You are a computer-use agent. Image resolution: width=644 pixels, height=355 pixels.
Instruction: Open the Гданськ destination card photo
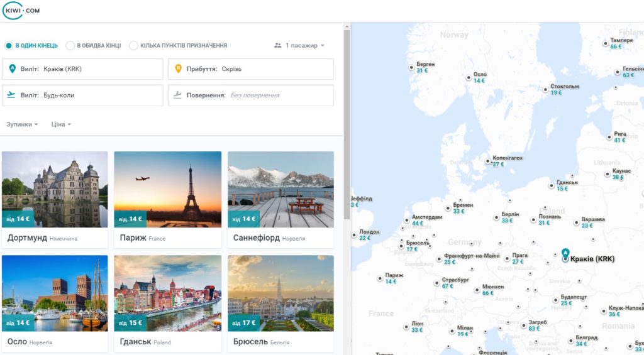tap(167, 293)
